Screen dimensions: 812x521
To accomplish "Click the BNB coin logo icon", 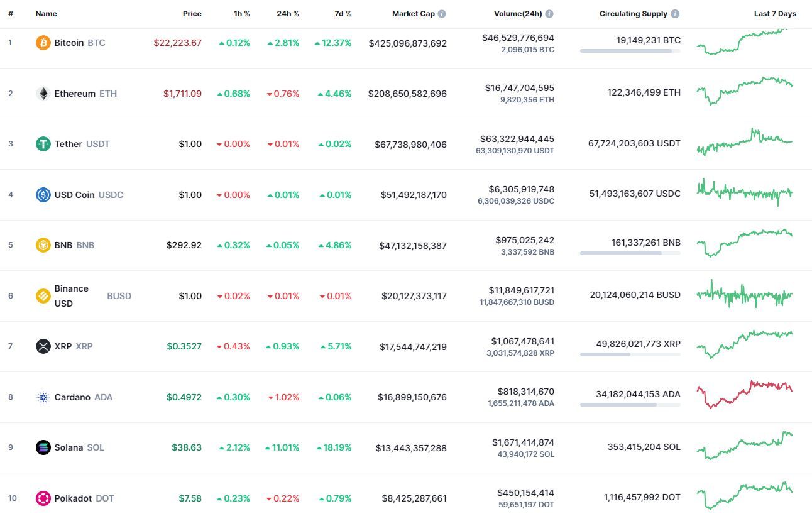I will tap(43, 245).
